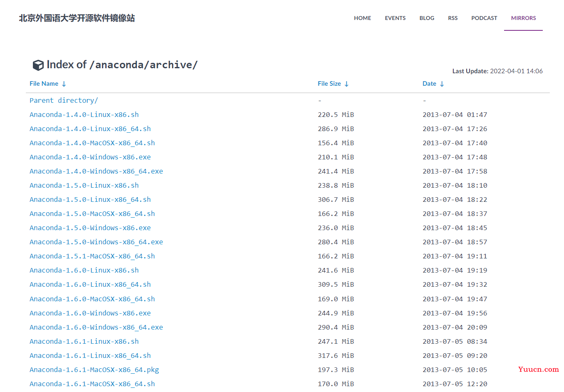This screenshot has width=564, height=392.
Task: Download Anaconda-1.6.1-Linux-x86_64.sh
Action: click(x=90, y=355)
